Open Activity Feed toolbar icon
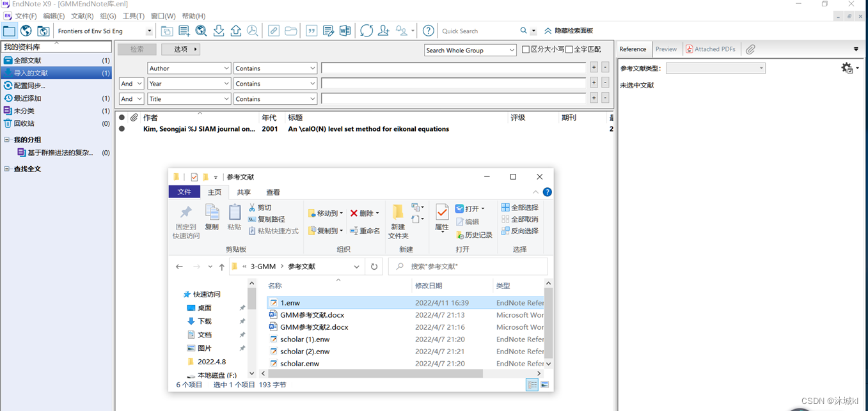 pos(402,31)
